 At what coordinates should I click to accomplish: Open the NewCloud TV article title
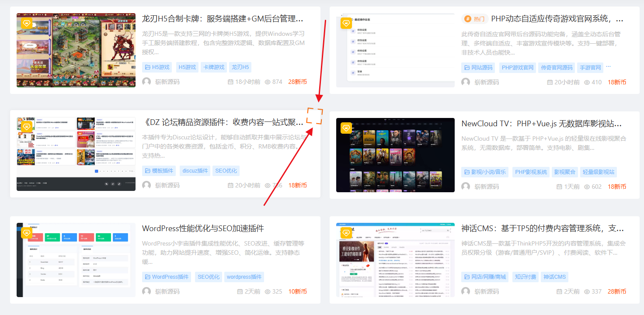541,124
